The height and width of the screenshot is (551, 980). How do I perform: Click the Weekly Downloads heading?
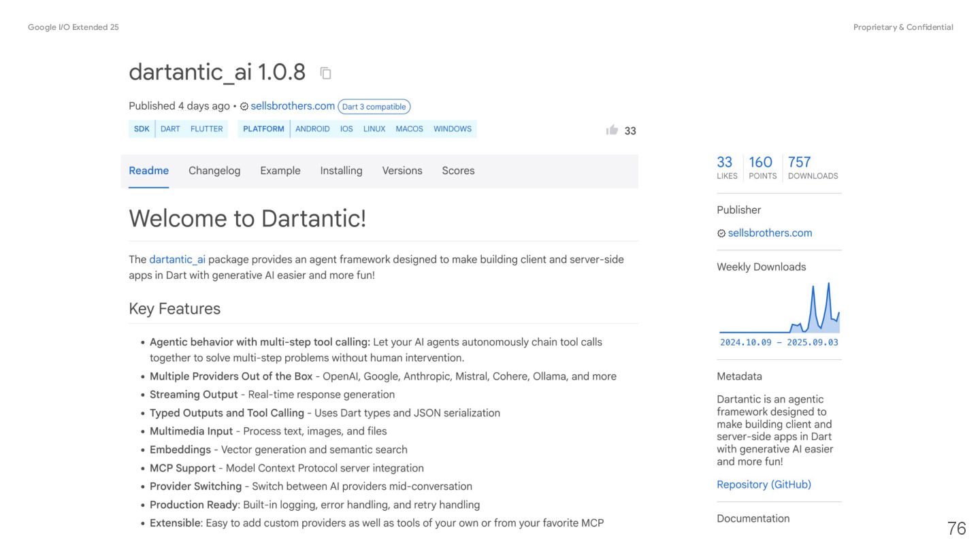[x=761, y=267]
